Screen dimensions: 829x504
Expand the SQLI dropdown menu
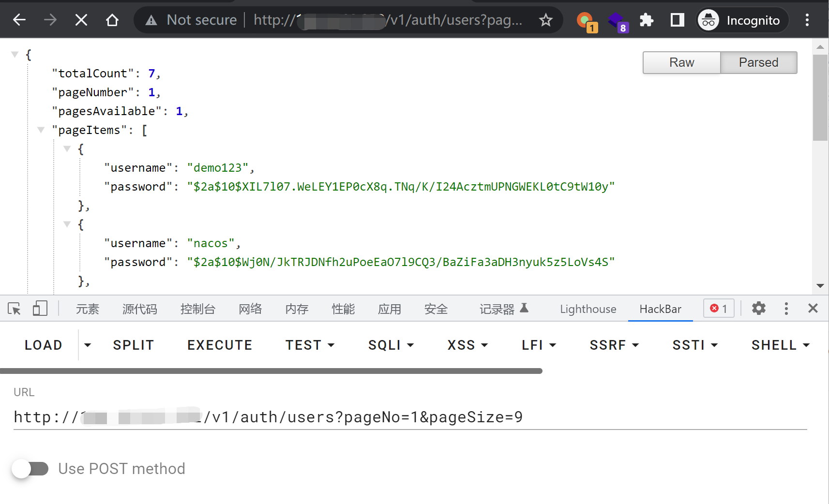(x=391, y=345)
